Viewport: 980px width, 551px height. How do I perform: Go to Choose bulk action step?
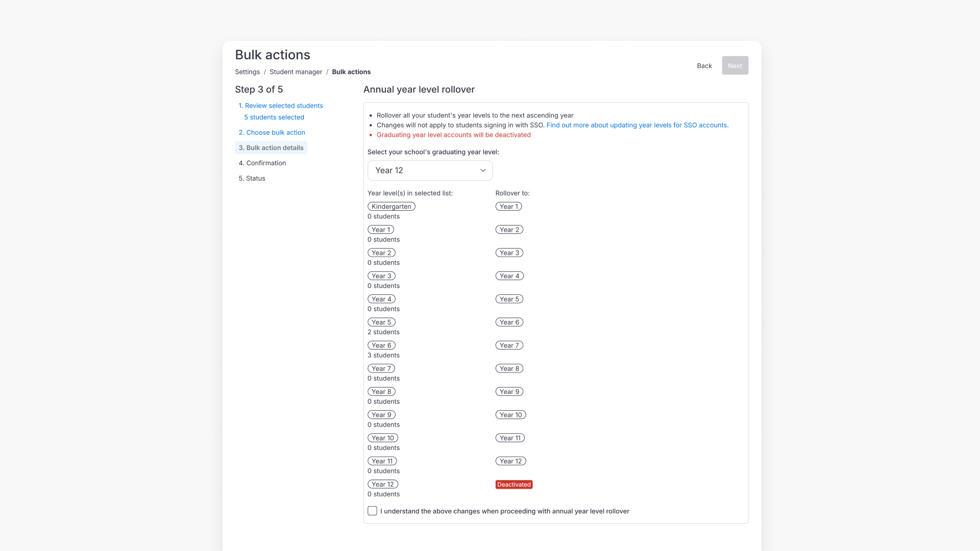click(275, 133)
